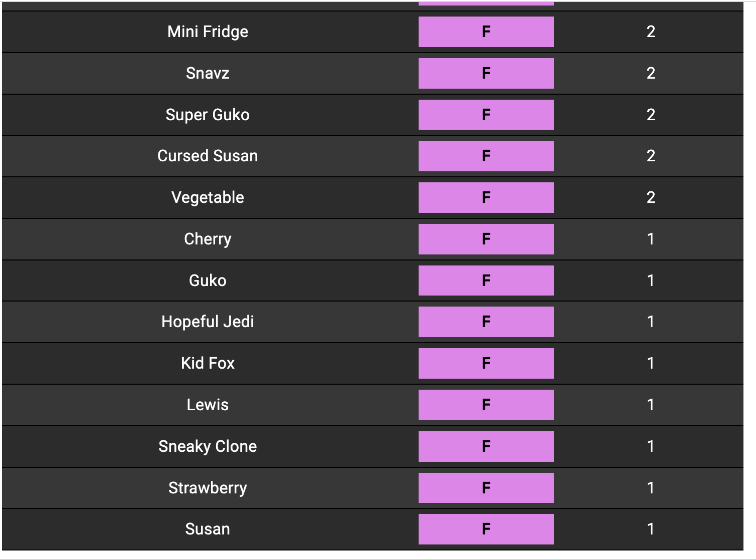Click the Hopeful Jedi name

208,322
